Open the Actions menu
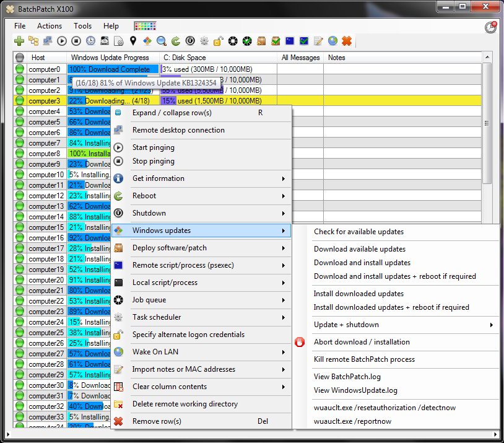504x443 pixels. click(50, 26)
